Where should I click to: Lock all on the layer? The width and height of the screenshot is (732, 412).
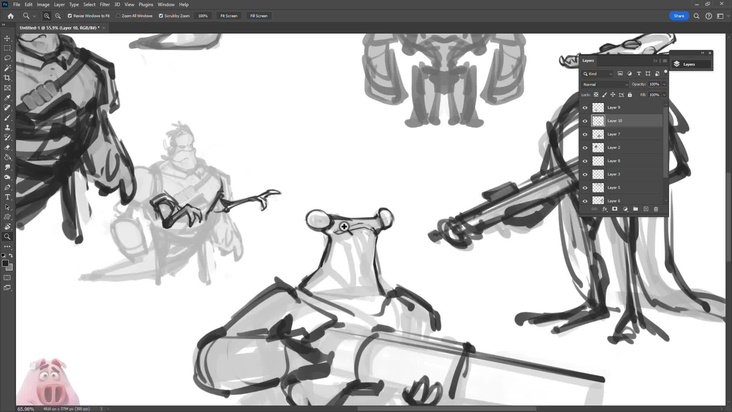pyautogui.click(x=630, y=95)
